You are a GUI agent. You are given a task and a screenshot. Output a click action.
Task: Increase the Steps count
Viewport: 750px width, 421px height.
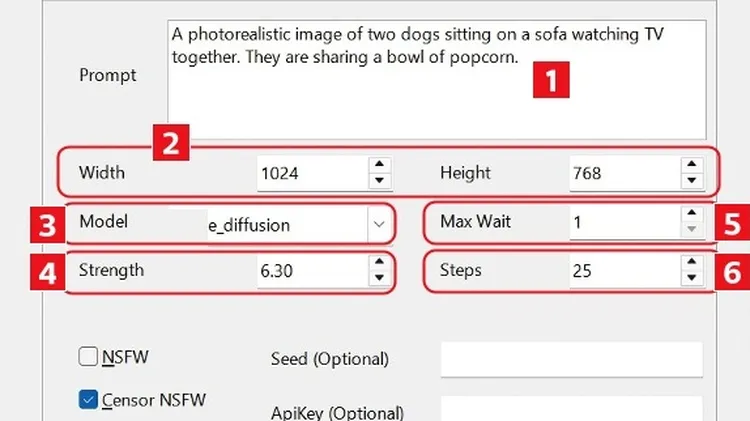pyautogui.click(x=691, y=262)
